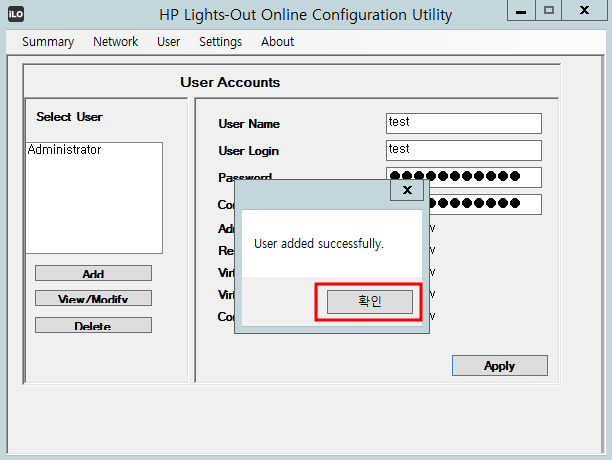This screenshot has height=460, width=612.
Task: Open the Network menu
Action: pyautogui.click(x=116, y=41)
